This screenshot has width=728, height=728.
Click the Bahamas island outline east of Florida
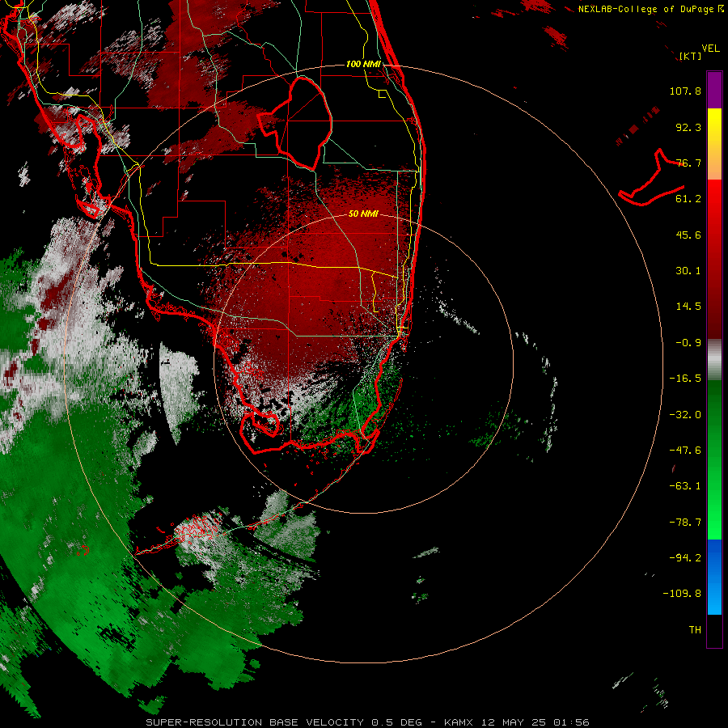652,178
